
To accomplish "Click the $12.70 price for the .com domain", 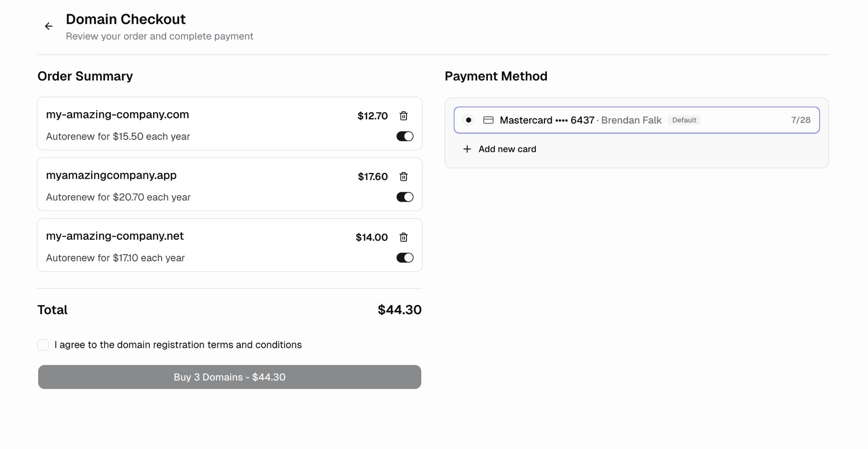I will [x=372, y=116].
